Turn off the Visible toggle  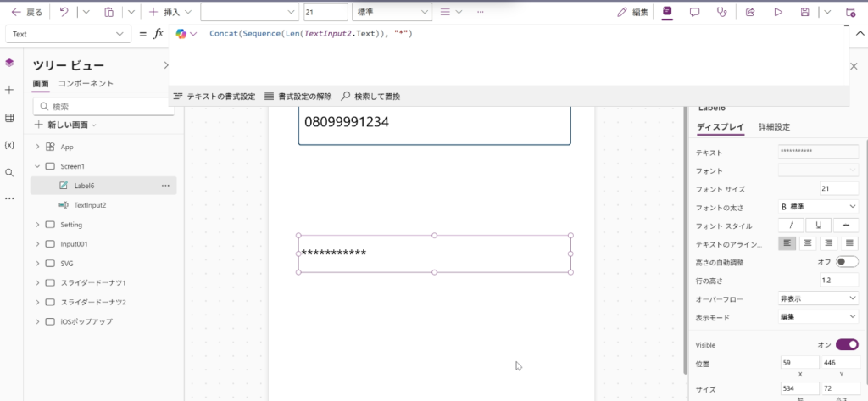tap(846, 344)
